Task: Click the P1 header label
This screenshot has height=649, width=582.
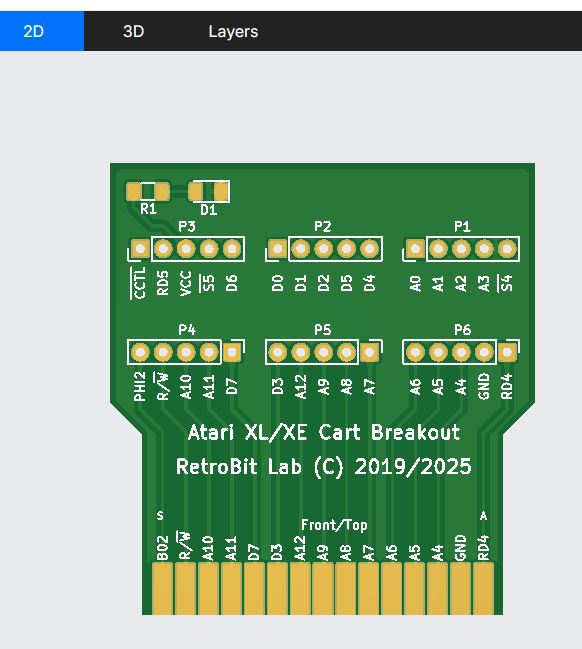Action: pyautogui.click(x=462, y=226)
